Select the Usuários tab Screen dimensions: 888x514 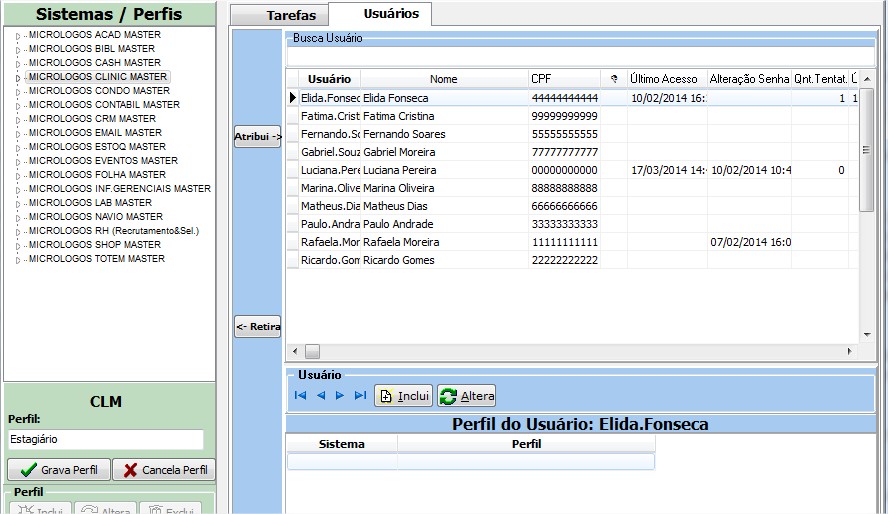pyautogui.click(x=380, y=14)
